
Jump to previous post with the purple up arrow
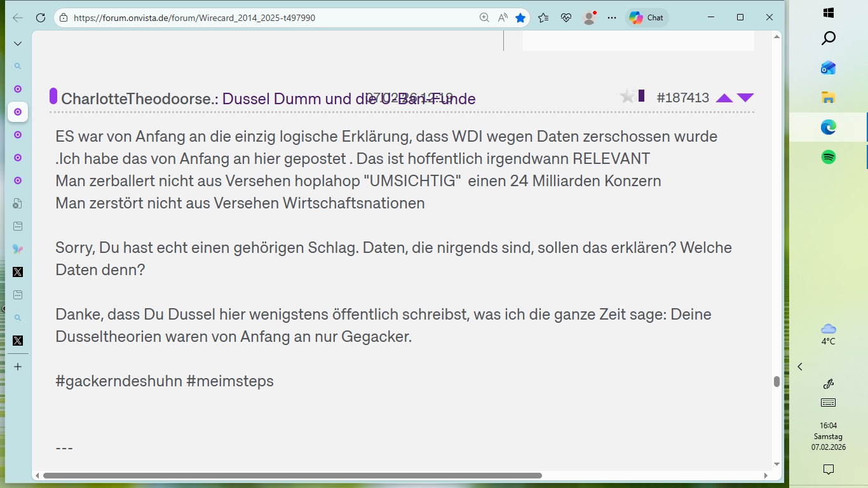tap(724, 98)
